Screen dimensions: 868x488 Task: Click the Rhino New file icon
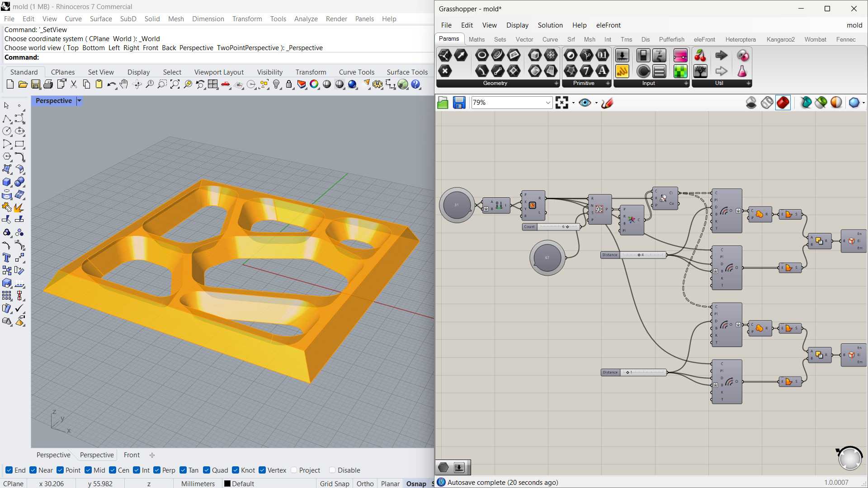(x=10, y=84)
